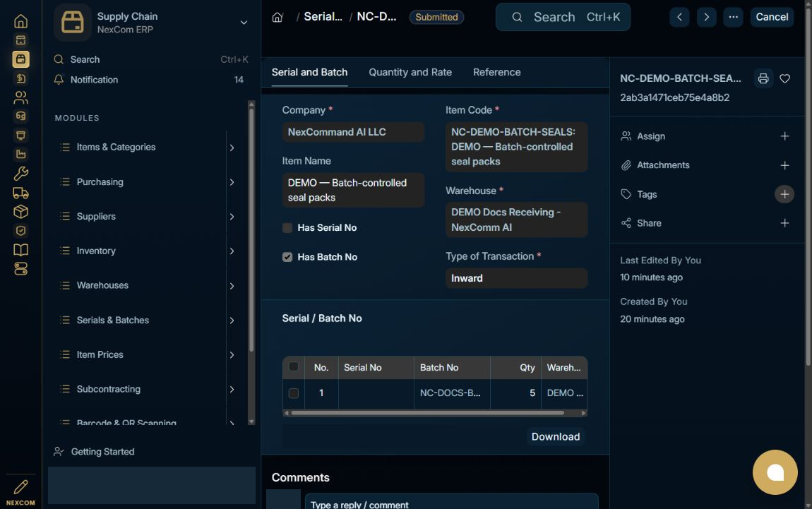Switch to Serial and Batch tab
The height and width of the screenshot is (509, 812).
(x=310, y=73)
